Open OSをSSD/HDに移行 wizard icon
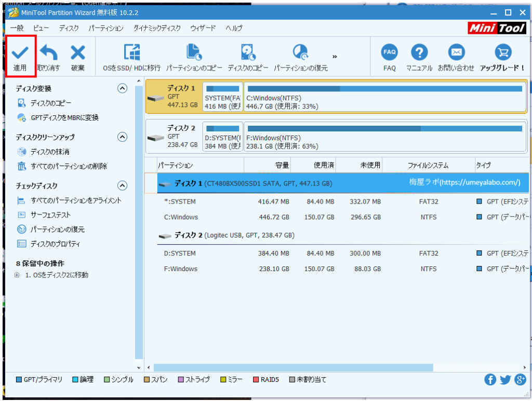 [131, 52]
